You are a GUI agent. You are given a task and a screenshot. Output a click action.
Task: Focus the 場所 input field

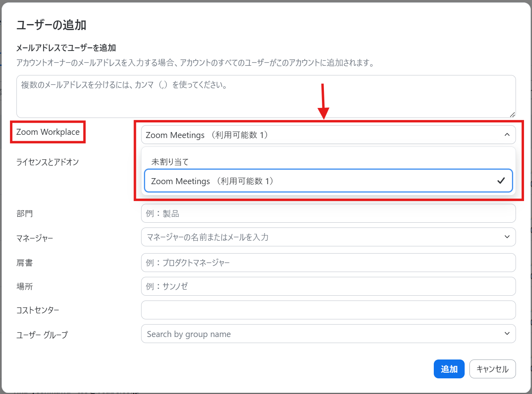[x=328, y=286]
